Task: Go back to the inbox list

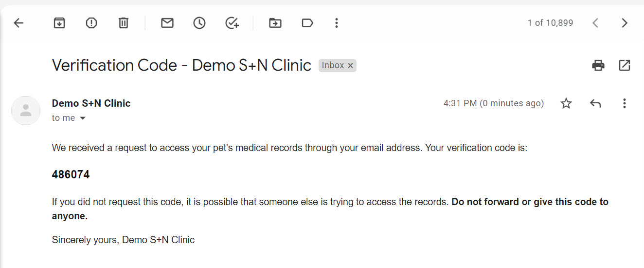Action: click(18, 23)
